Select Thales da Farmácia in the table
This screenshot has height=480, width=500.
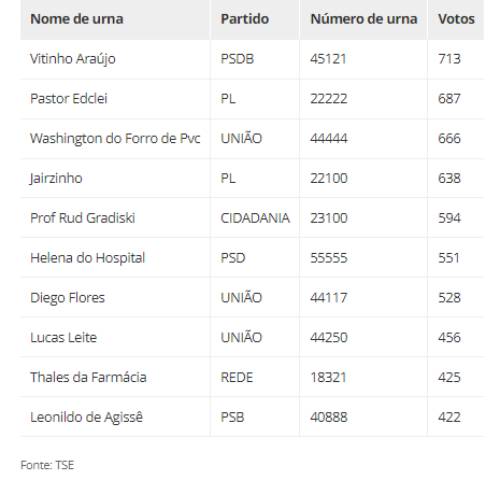coord(88,377)
